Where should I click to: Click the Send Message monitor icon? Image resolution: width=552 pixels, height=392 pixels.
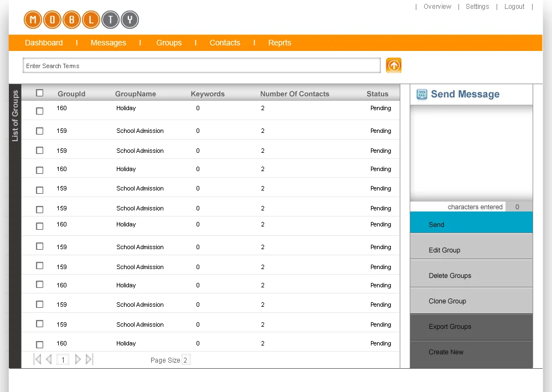[422, 94]
